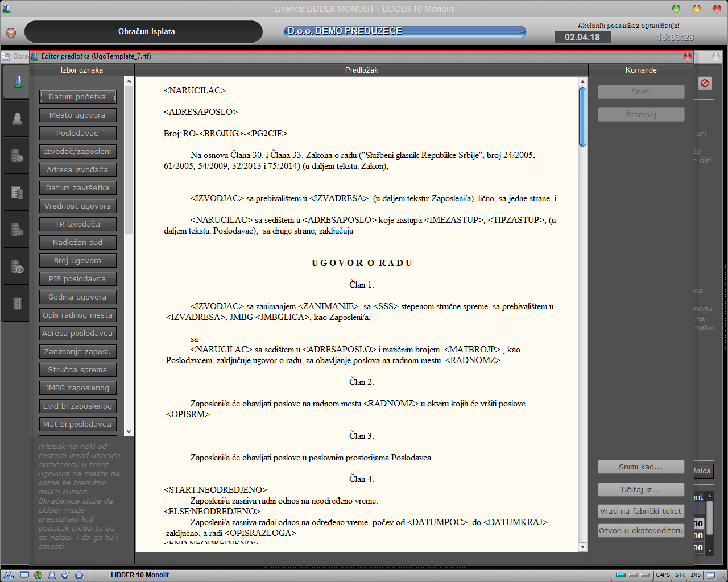This screenshot has height=582, width=728.
Task: Insert the Adresa izvođača tag
Action: (x=77, y=169)
